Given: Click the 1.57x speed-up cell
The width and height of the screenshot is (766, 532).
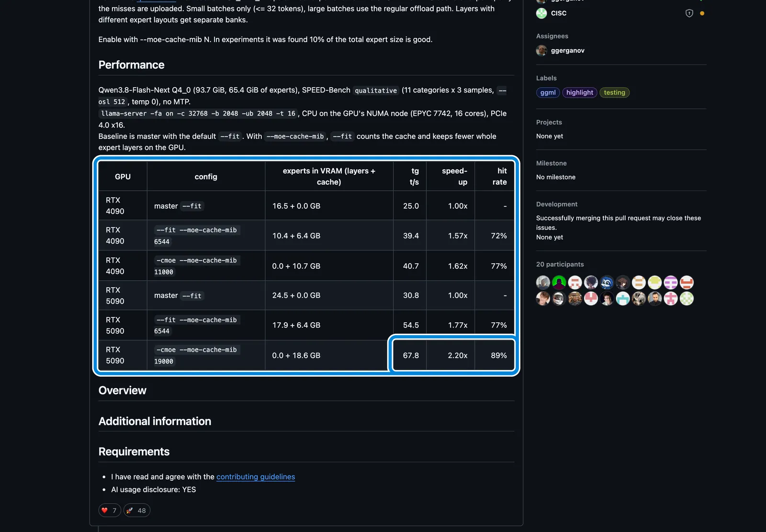Looking at the screenshot, I should (451, 236).
